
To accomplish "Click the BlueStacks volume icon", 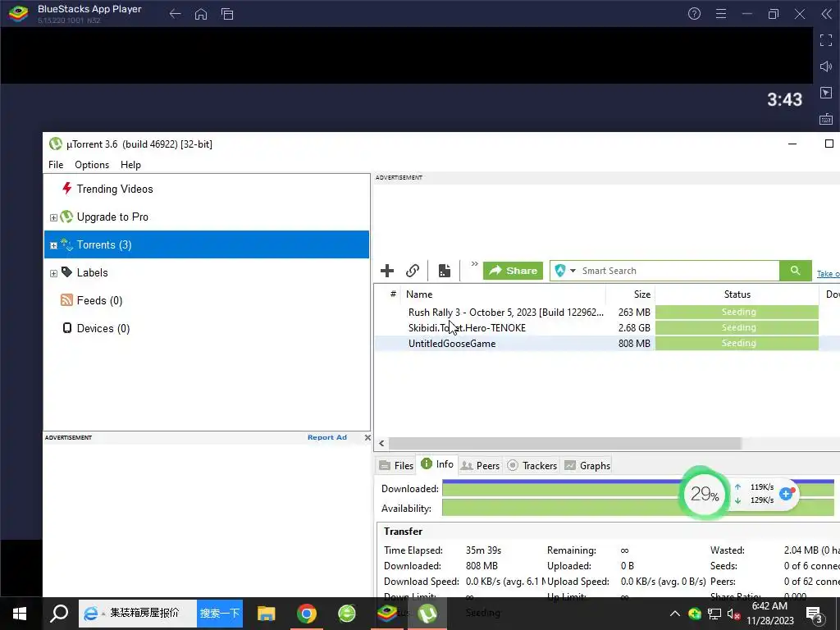I will [826, 66].
